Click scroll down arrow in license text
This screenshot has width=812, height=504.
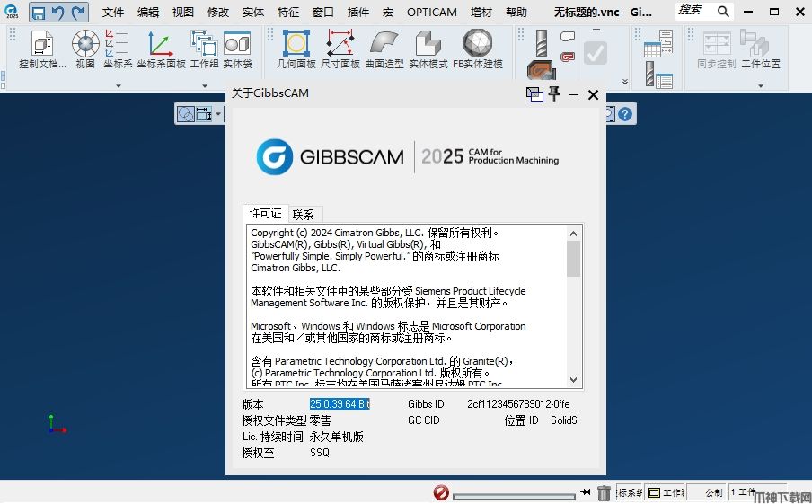(x=573, y=380)
